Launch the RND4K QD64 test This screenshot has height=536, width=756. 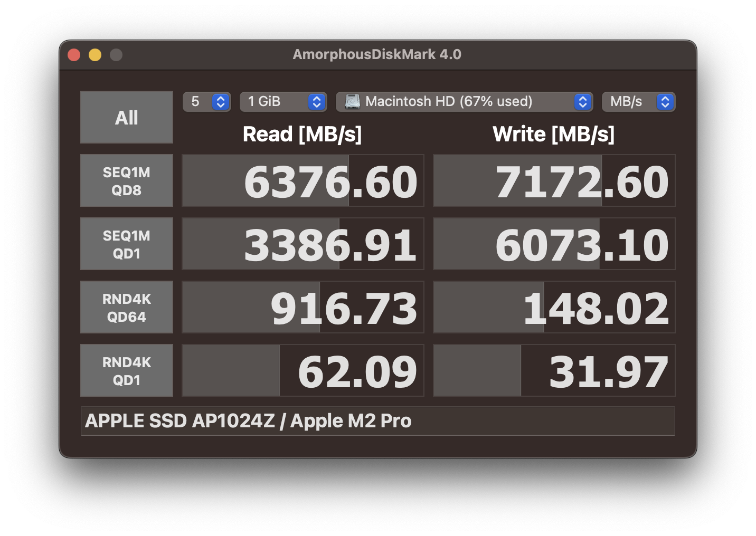point(127,307)
